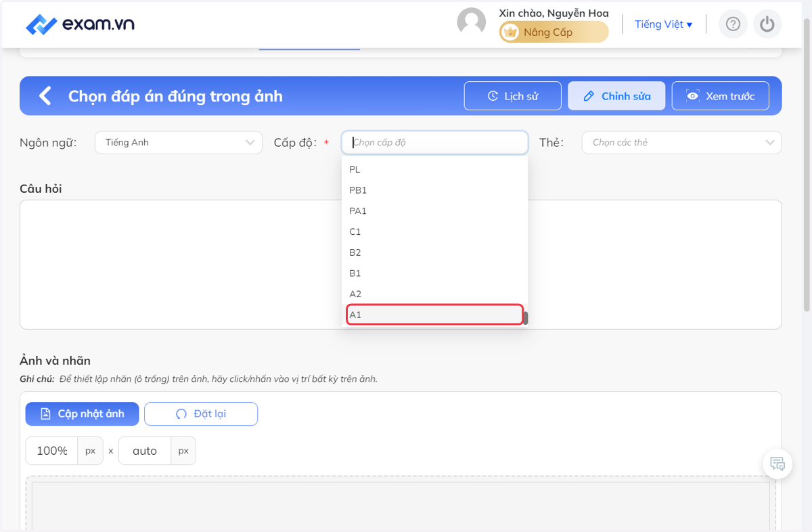Focus the Câu hỏi question text area
812x532 pixels.
pyautogui.click(x=401, y=265)
